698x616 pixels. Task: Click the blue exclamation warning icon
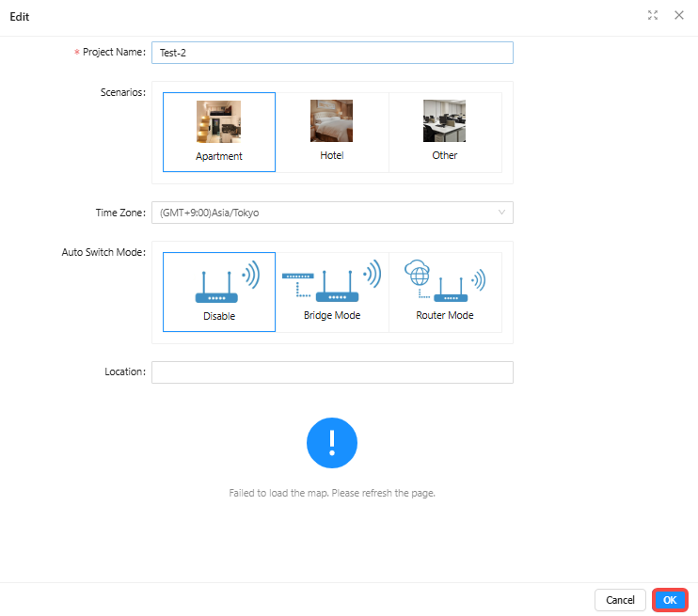click(x=332, y=443)
